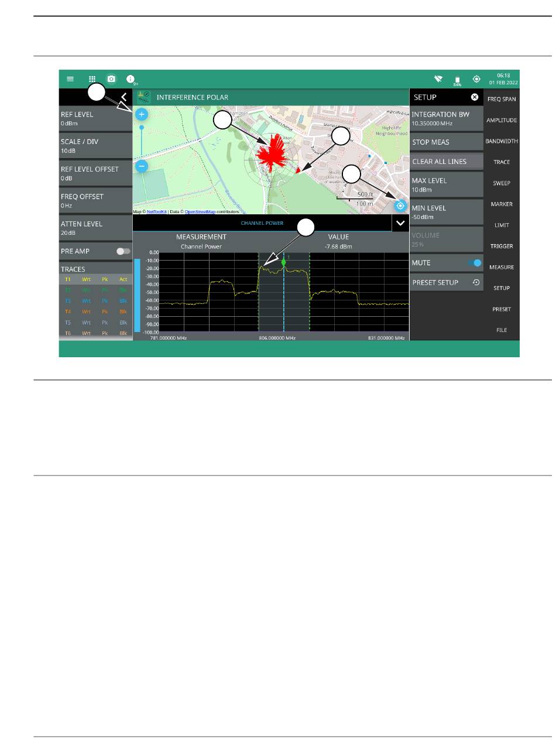Open the OpenStreetMap contributors link
This screenshot has height=756, width=556.
pyautogui.click(x=200, y=212)
